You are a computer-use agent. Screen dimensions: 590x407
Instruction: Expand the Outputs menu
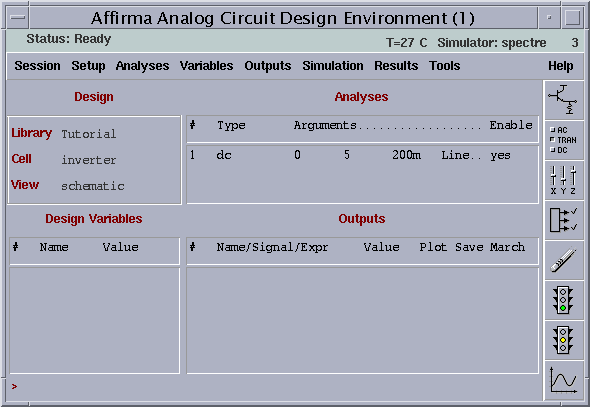pos(268,66)
